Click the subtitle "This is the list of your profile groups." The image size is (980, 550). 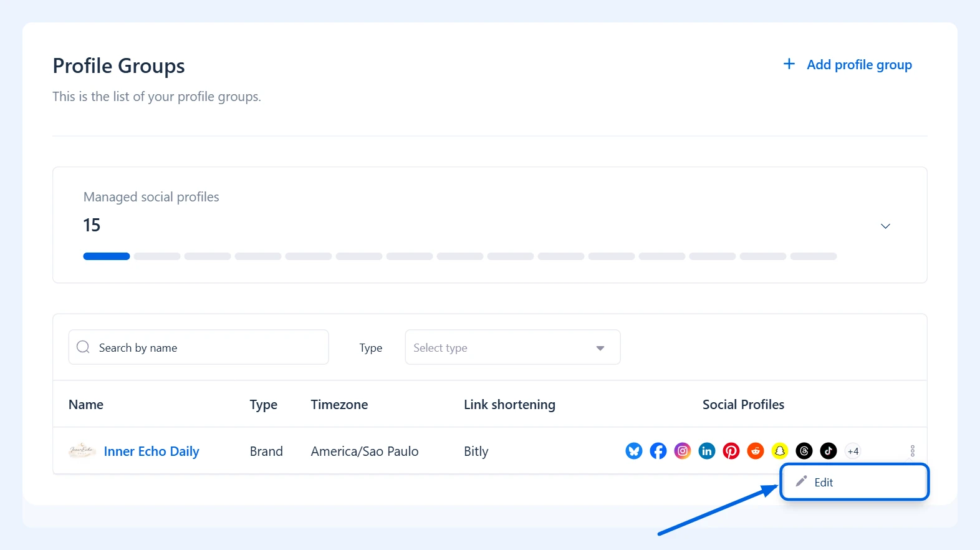(156, 97)
